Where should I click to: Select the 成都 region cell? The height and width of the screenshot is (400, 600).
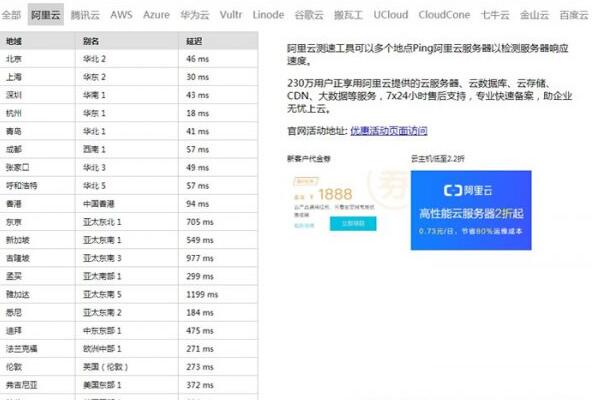tap(38, 149)
